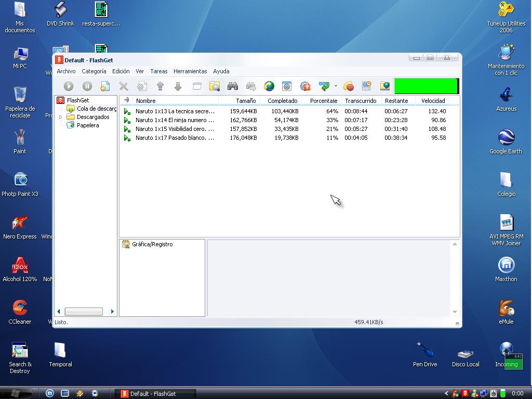Click the monitor with globe toolbar icon

pos(385,86)
